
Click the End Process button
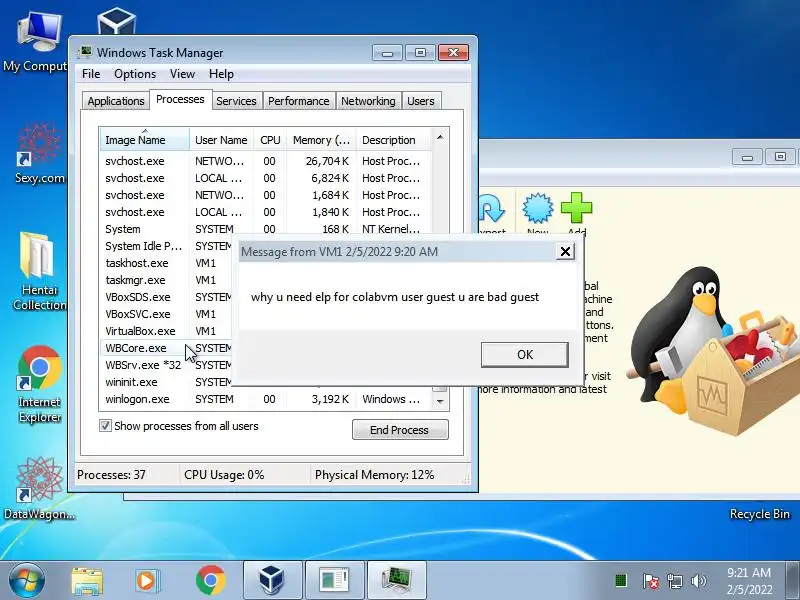tap(400, 430)
